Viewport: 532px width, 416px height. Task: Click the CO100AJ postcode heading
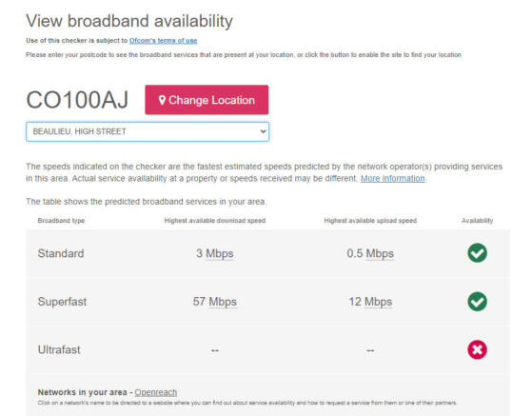click(77, 100)
